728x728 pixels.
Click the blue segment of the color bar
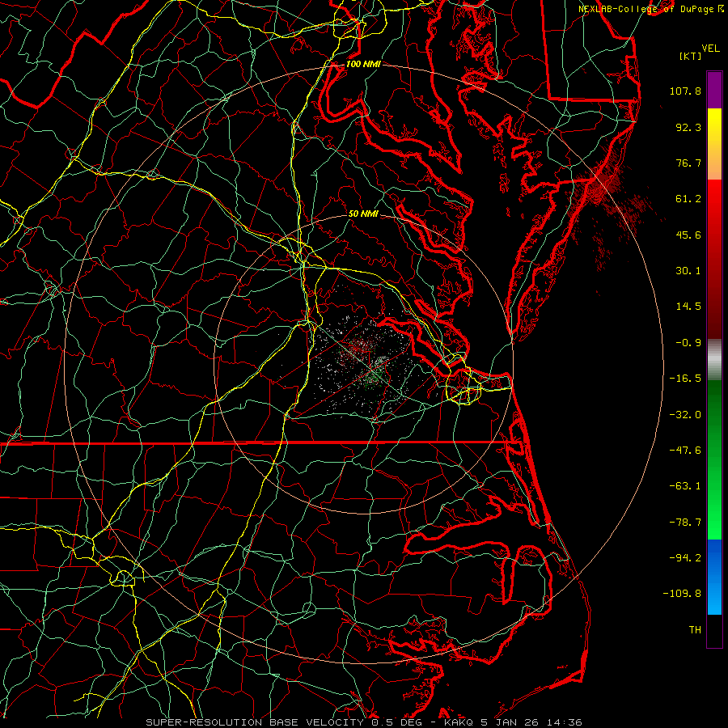[x=714, y=577]
